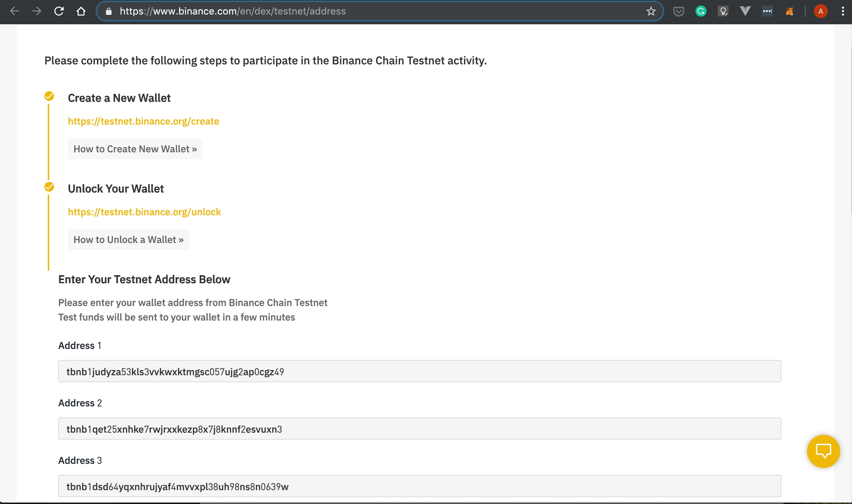The height and width of the screenshot is (504, 852).
Task: Focus the Address 2 input field
Action: (x=419, y=429)
